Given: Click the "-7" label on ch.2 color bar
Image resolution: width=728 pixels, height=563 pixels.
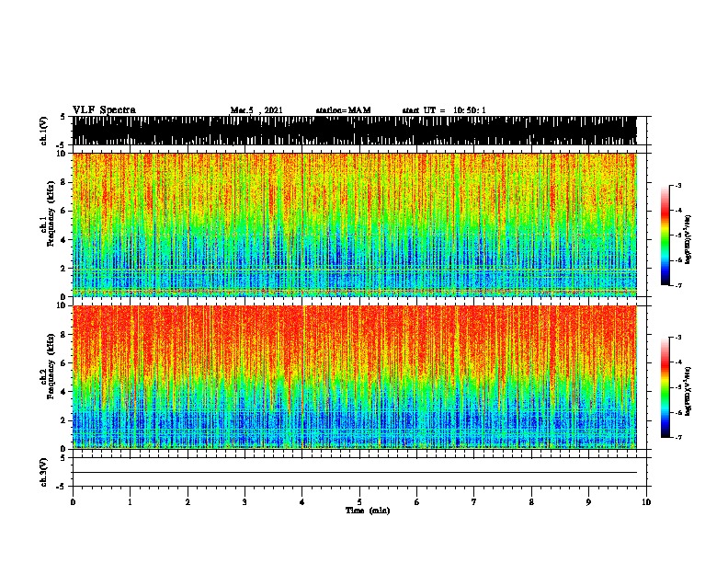Looking at the screenshot, I should click(678, 437).
